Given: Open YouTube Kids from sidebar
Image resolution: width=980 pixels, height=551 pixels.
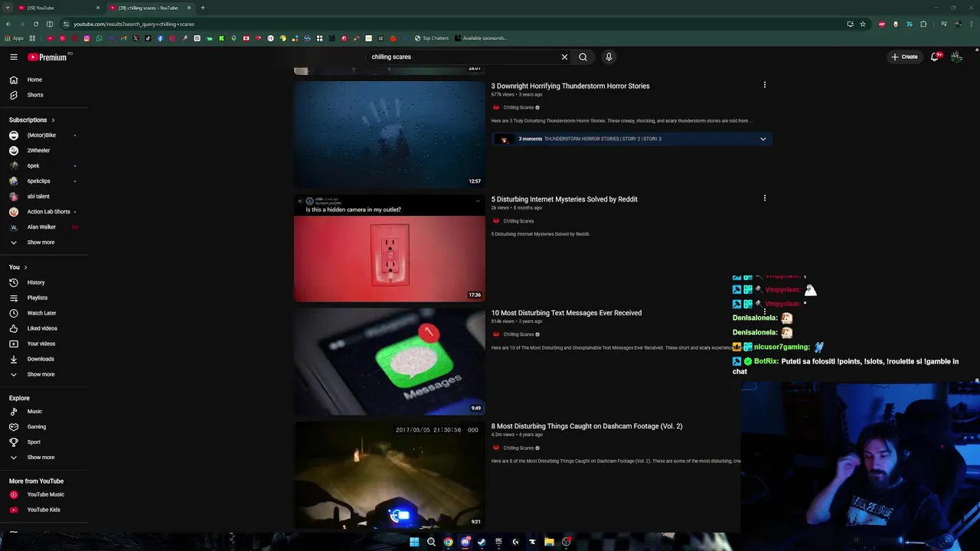Looking at the screenshot, I should [x=44, y=510].
